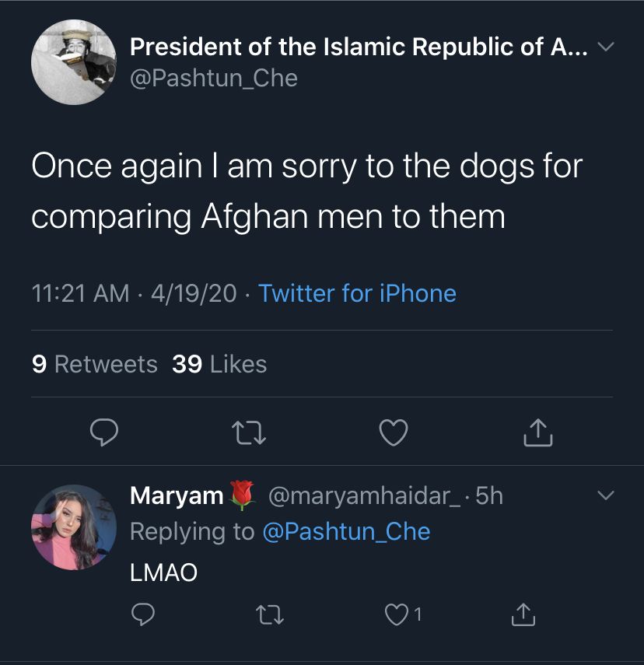This screenshot has height=665, width=644.
Task: Retweet the main tweet
Action: click(x=250, y=432)
